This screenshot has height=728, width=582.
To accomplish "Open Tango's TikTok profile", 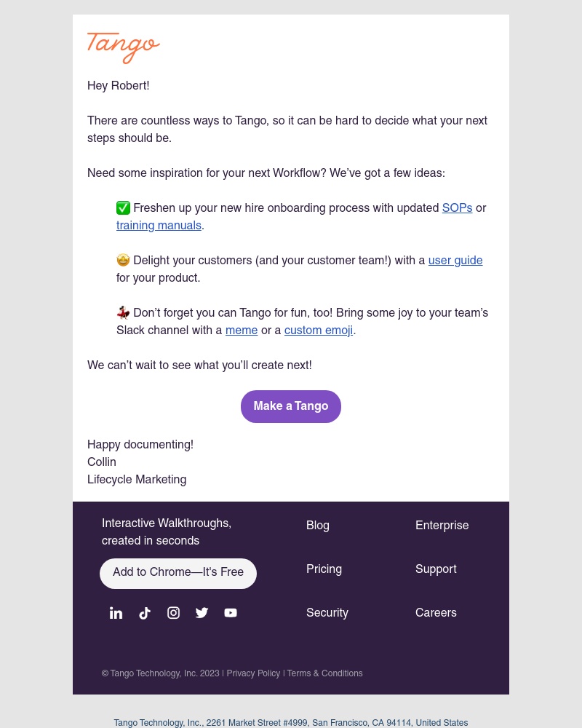I will [145, 613].
